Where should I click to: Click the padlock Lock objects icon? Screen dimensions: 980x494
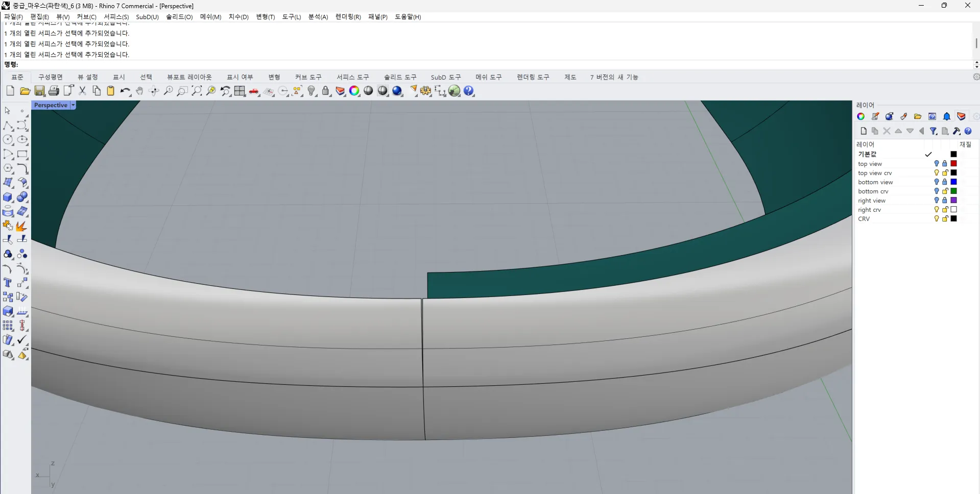pyautogui.click(x=326, y=91)
